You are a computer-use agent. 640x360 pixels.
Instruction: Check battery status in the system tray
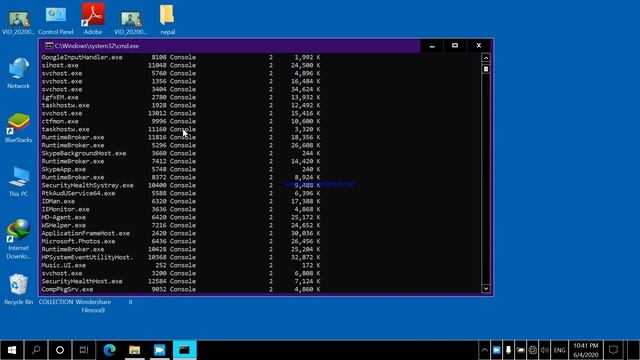click(x=520, y=350)
